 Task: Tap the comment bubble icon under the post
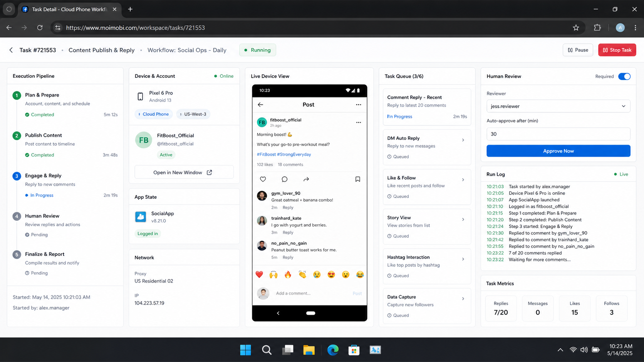[284, 179]
